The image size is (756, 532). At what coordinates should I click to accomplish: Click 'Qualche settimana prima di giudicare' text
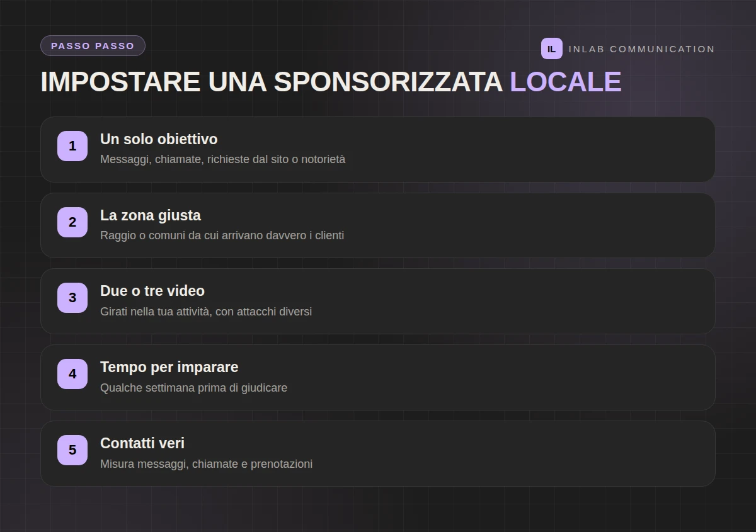coord(194,388)
